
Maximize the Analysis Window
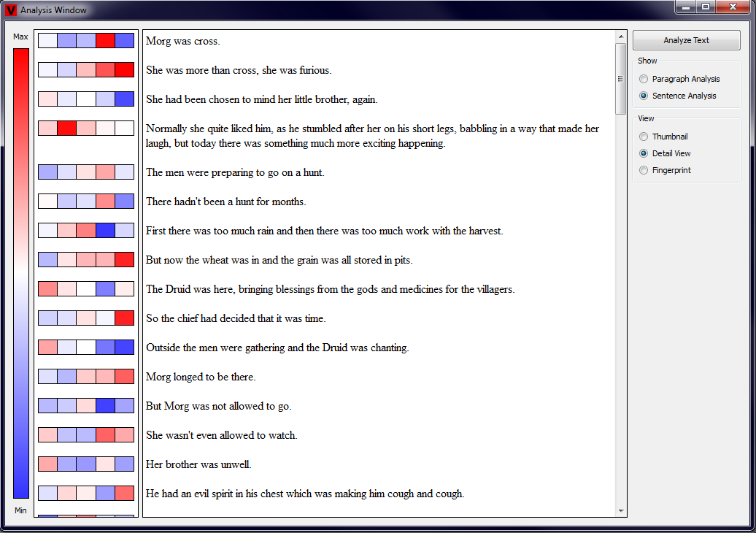pyautogui.click(x=706, y=7)
